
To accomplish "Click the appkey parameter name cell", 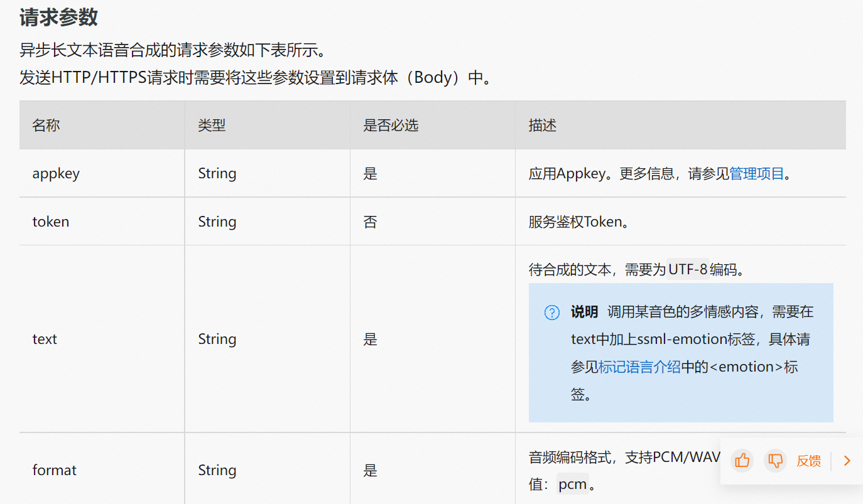I will point(102,173).
